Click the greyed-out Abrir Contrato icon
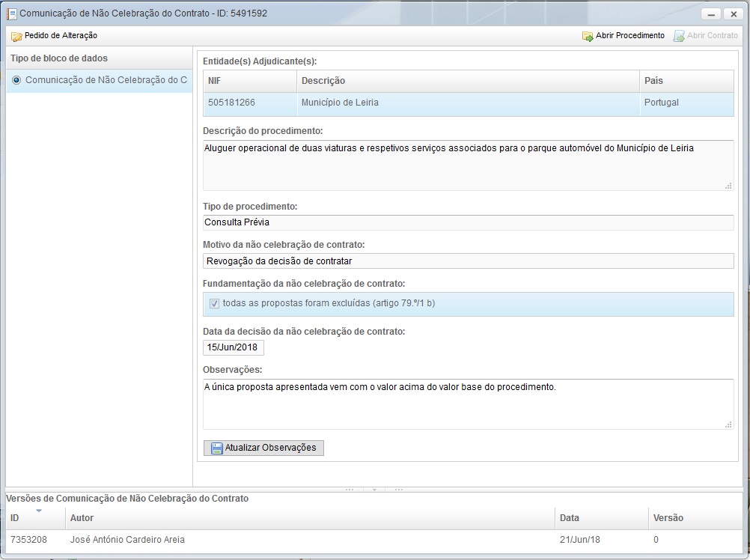The width and height of the screenshot is (750, 560). (x=679, y=36)
